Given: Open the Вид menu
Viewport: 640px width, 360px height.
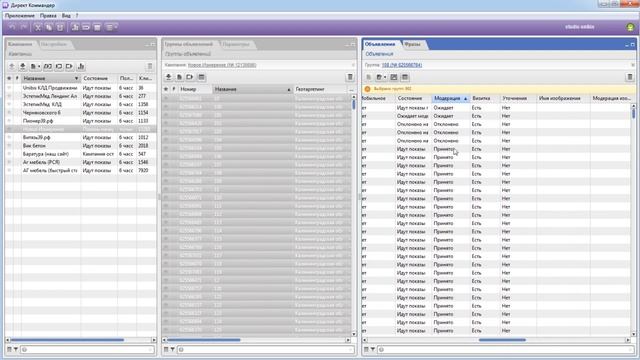Looking at the screenshot, I should [66, 16].
